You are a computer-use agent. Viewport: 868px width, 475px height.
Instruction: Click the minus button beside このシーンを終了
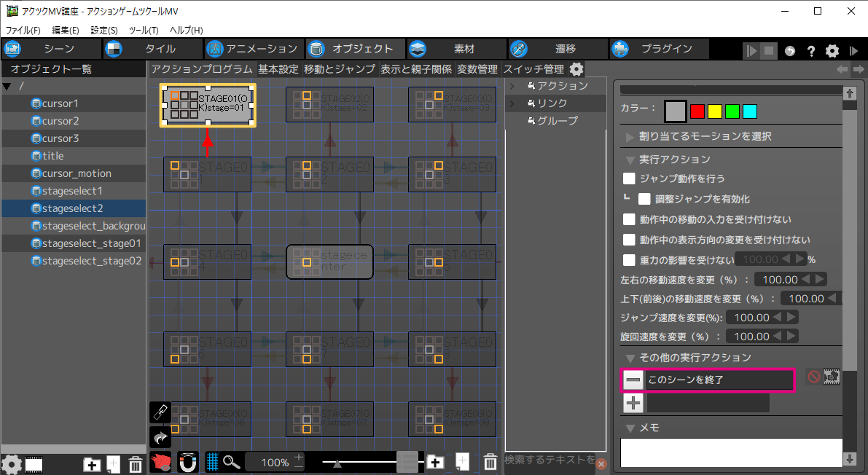pyautogui.click(x=634, y=380)
